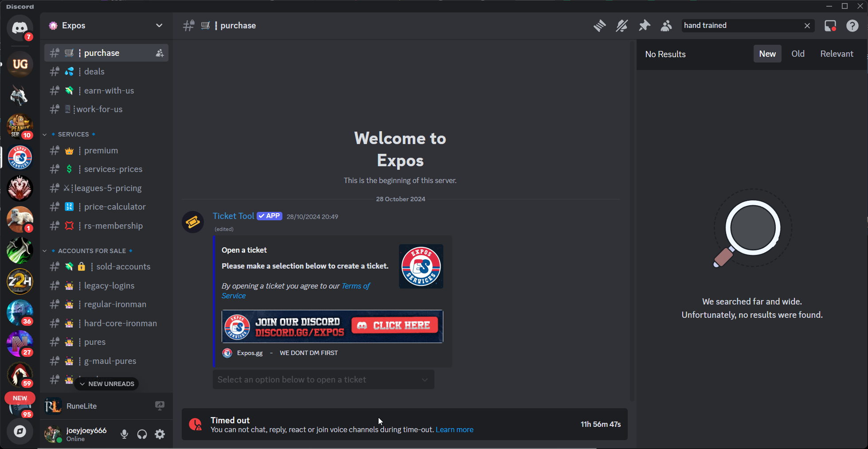Open the earn-with-us channel
This screenshot has height=449, width=868.
coord(106,90)
